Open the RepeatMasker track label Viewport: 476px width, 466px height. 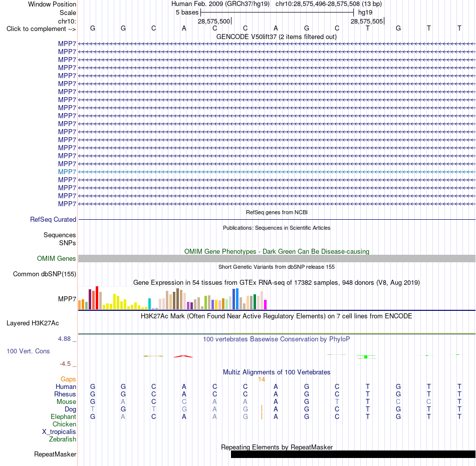click(x=55, y=454)
